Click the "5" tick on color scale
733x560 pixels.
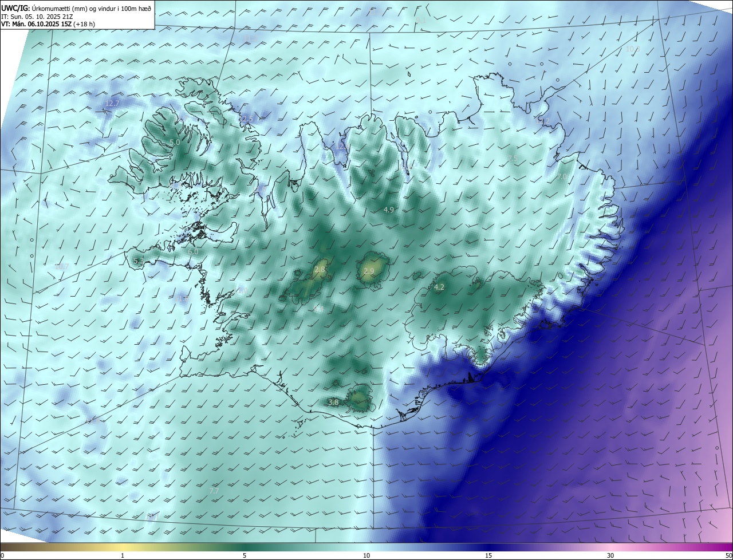click(x=245, y=555)
